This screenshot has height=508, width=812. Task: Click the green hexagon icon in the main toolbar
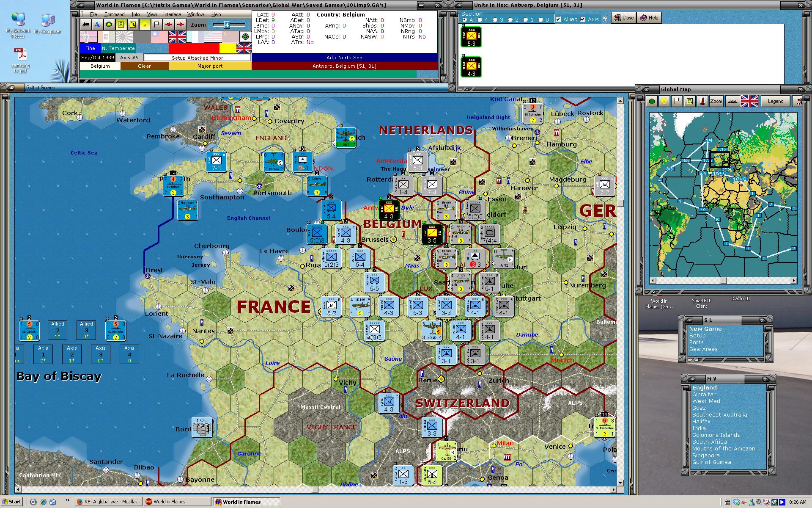tap(109, 25)
